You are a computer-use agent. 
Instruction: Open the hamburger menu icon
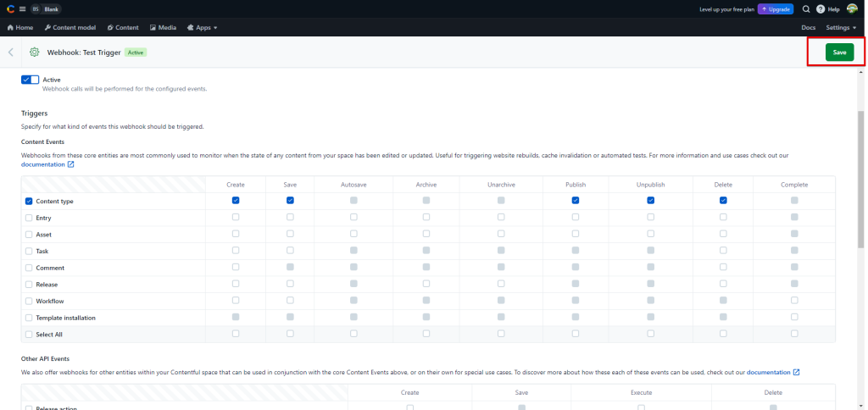[21, 8]
